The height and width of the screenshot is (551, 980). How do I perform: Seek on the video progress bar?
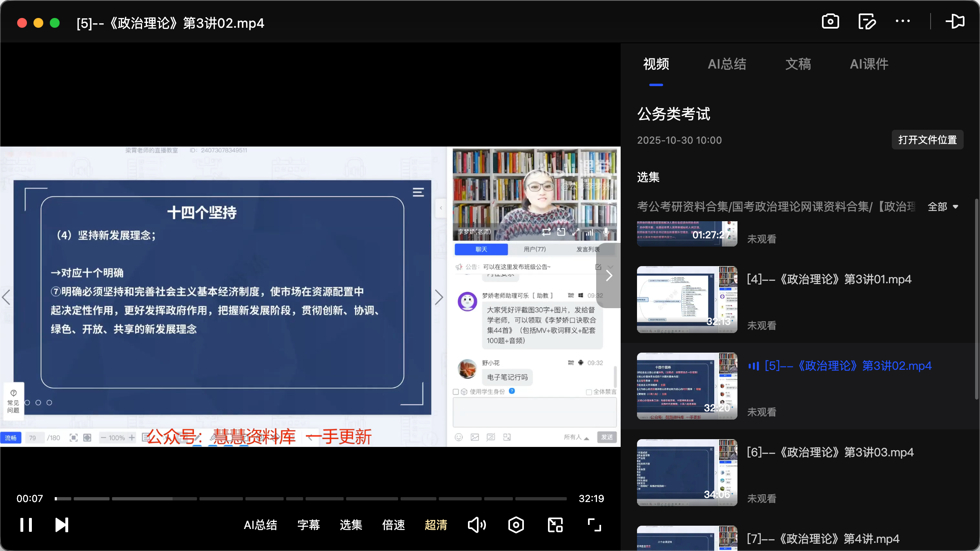click(310, 498)
